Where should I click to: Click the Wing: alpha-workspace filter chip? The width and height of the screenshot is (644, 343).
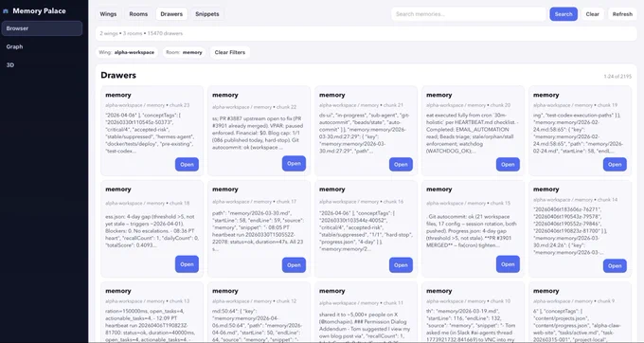pyautogui.click(x=127, y=52)
